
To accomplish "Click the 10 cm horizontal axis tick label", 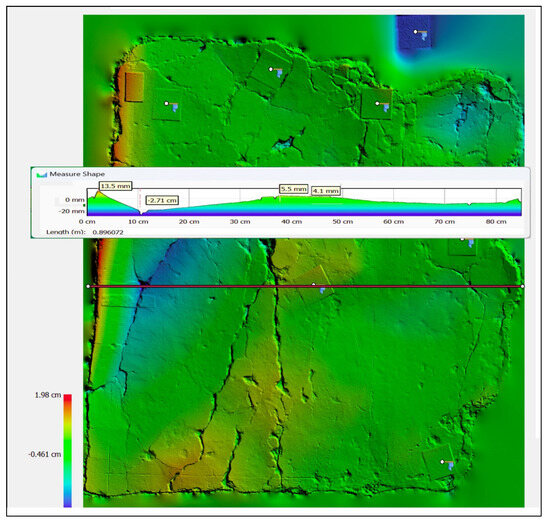I will tap(138, 222).
